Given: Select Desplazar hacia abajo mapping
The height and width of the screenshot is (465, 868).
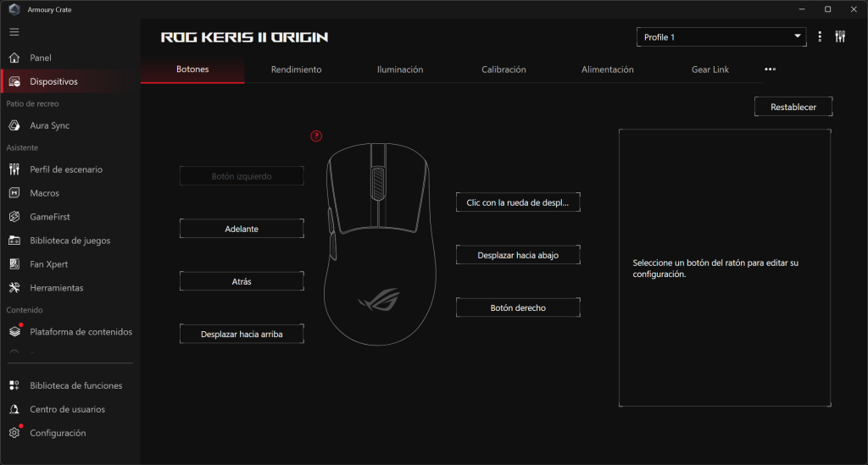Looking at the screenshot, I should [518, 255].
